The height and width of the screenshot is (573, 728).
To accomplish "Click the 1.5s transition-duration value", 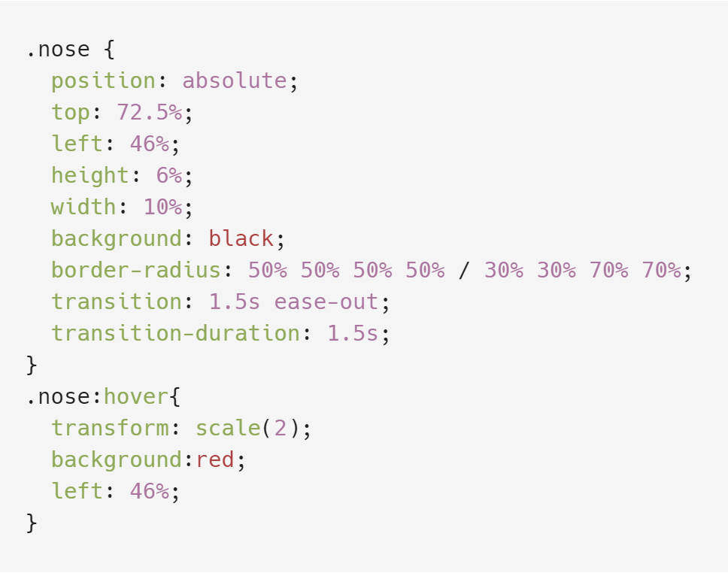I will click(353, 333).
